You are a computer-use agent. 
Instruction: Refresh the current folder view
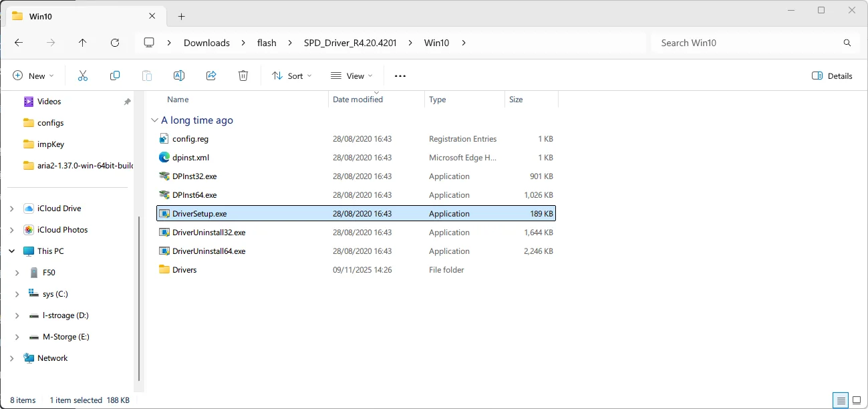[115, 43]
